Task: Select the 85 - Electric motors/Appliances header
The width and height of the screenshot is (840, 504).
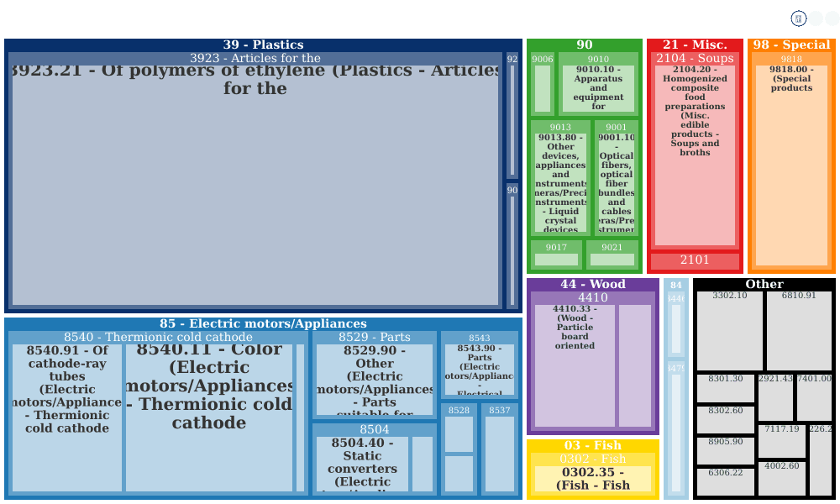Action: click(x=263, y=324)
